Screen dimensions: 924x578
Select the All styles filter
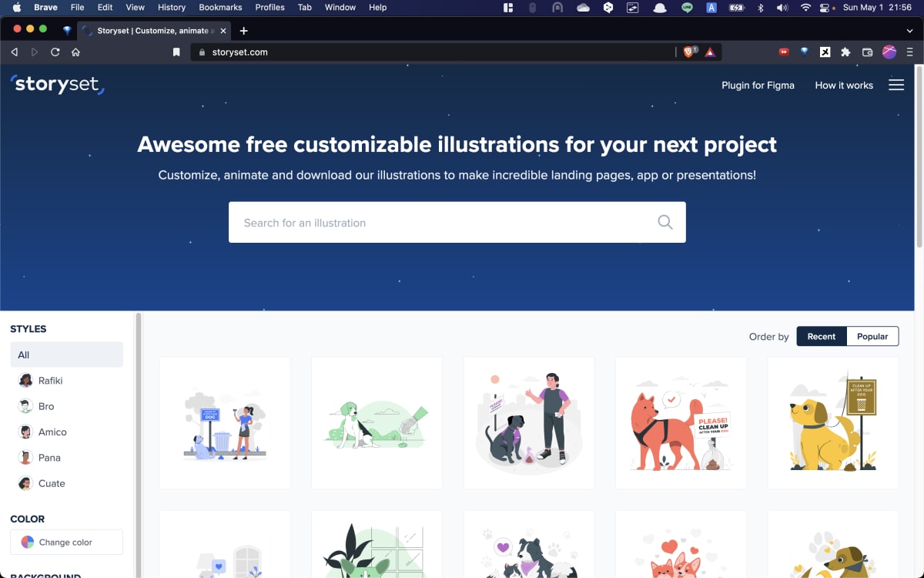pyautogui.click(x=66, y=355)
